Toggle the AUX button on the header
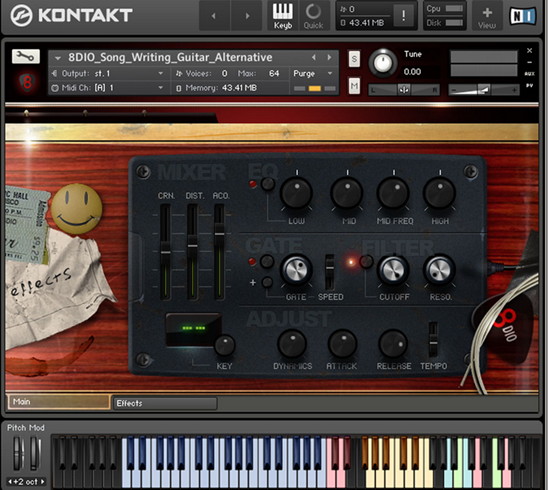This screenshot has width=549, height=490. click(529, 74)
